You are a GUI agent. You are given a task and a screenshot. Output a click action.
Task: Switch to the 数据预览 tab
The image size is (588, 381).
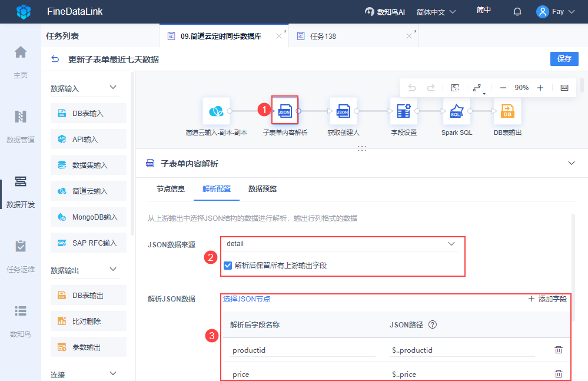coord(263,188)
